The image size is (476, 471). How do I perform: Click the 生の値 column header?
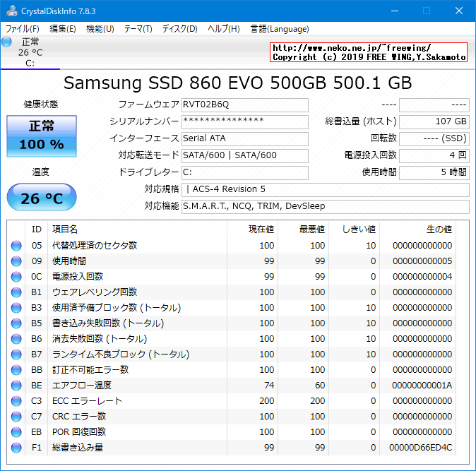(x=417, y=229)
